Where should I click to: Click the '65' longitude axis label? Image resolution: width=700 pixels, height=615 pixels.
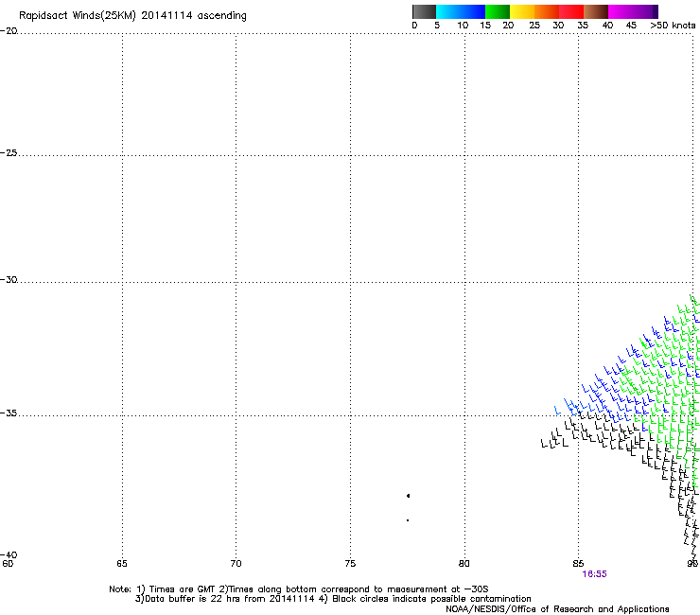click(x=122, y=564)
